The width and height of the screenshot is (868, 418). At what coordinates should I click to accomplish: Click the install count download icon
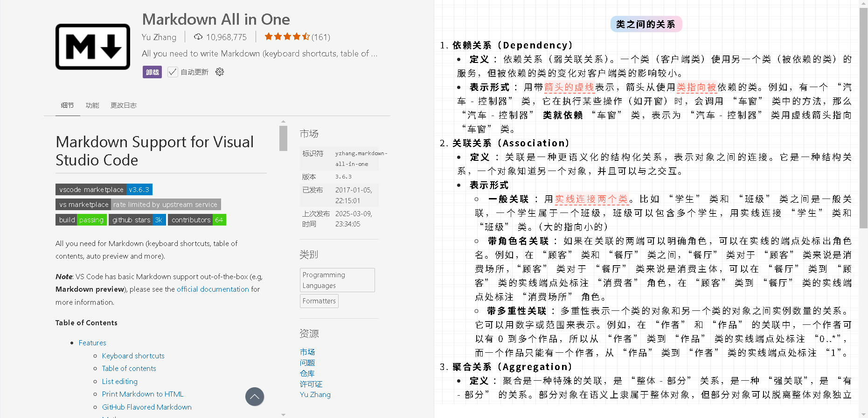tap(198, 37)
